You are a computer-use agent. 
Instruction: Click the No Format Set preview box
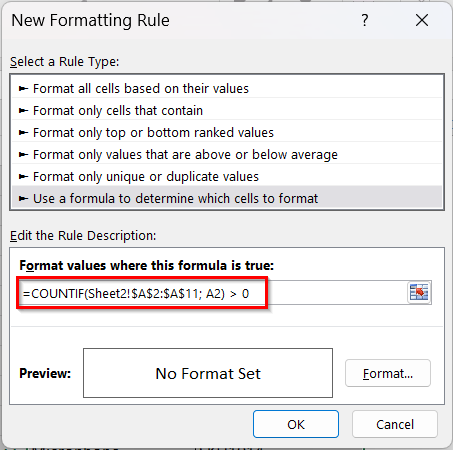[208, 373]
